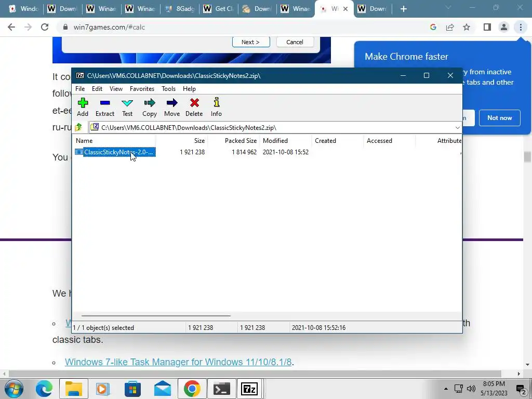532x399 pixels.
Task: Sort by the Modified column header
Action: coord(286,141)
